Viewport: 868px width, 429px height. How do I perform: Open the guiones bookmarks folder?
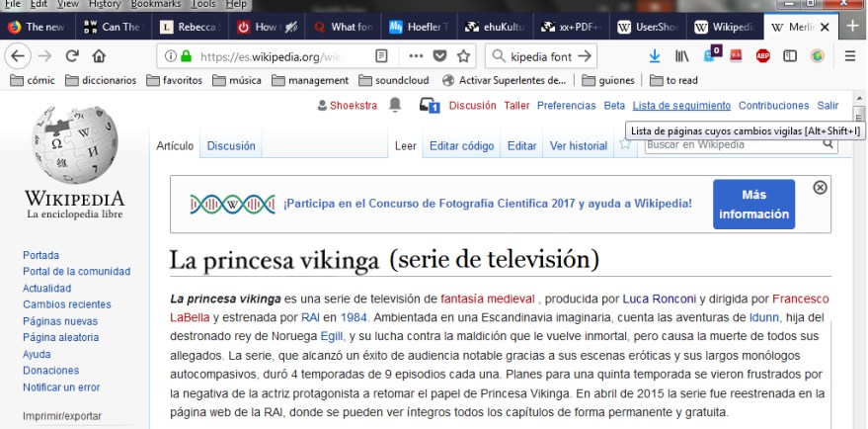(x=608, y=80)
